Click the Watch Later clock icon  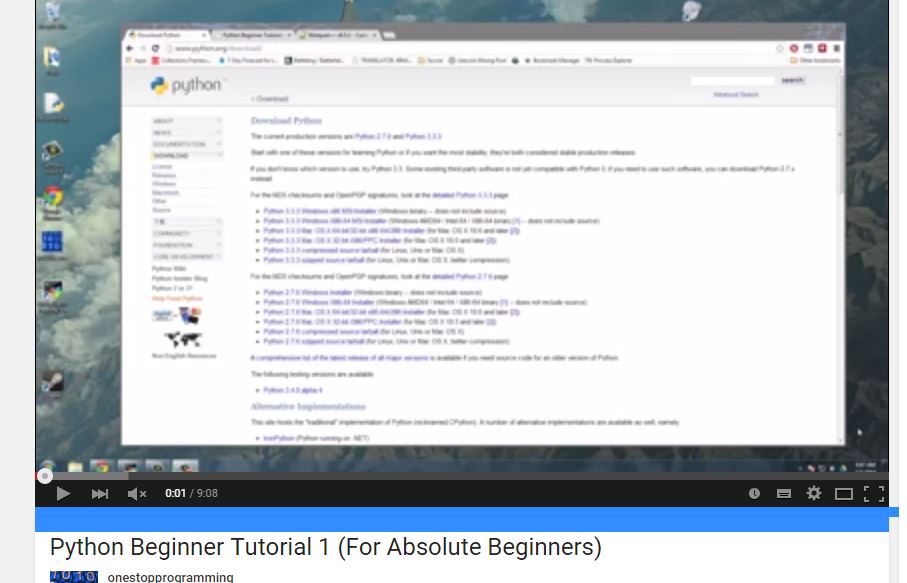click(754, 493)
